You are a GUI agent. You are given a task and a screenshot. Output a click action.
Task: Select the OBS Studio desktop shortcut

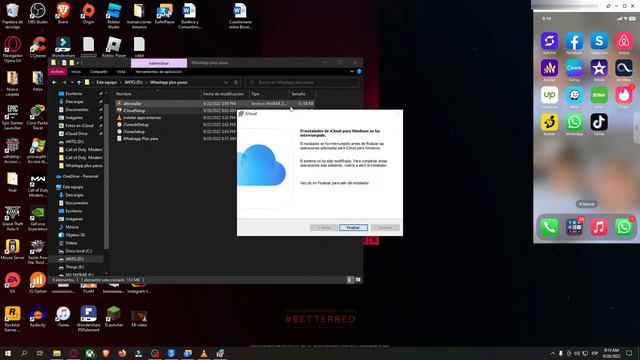tap(38, 13)
